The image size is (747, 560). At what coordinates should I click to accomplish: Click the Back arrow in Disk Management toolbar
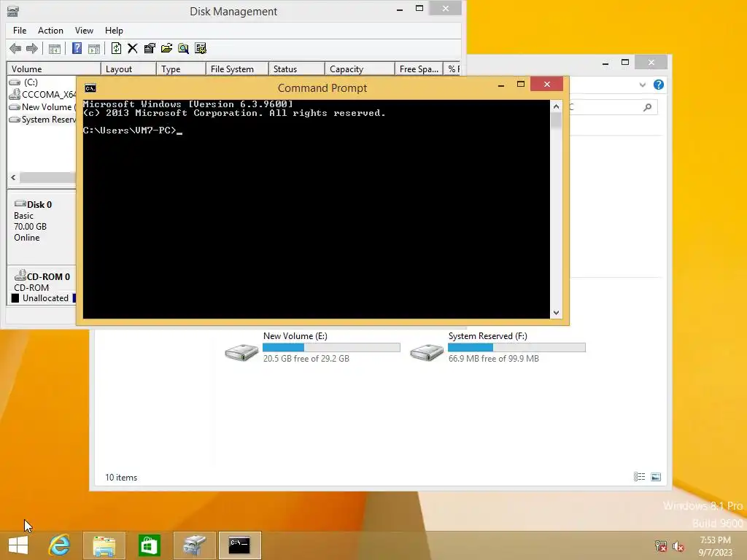(x=15, y=48)
